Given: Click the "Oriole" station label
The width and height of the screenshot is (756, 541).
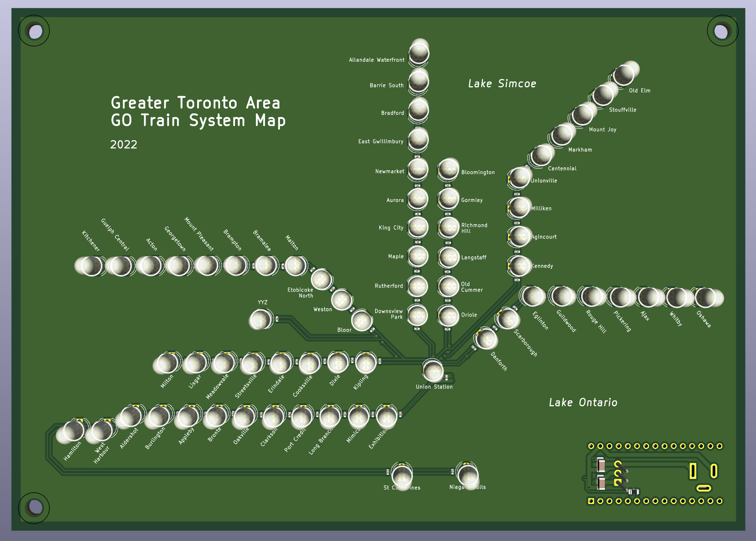Looking at the screenshot, I should [x=469, y=315].
